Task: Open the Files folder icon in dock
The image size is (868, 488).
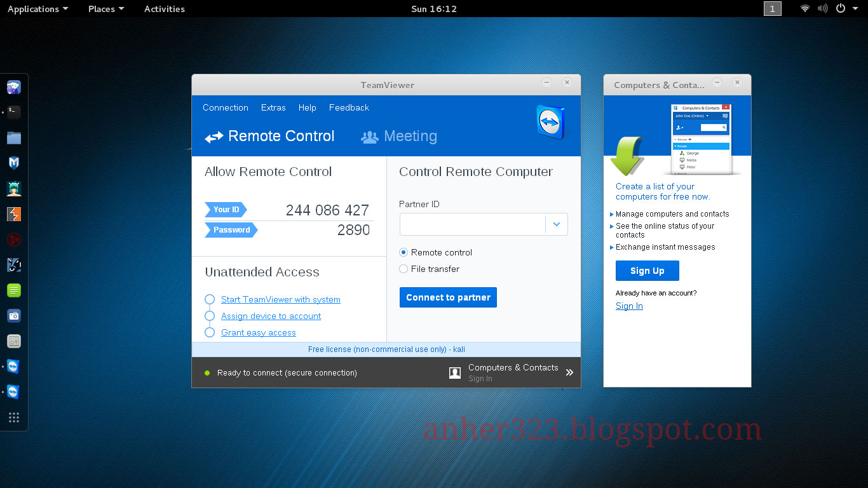Action: (x=14, y=138)
